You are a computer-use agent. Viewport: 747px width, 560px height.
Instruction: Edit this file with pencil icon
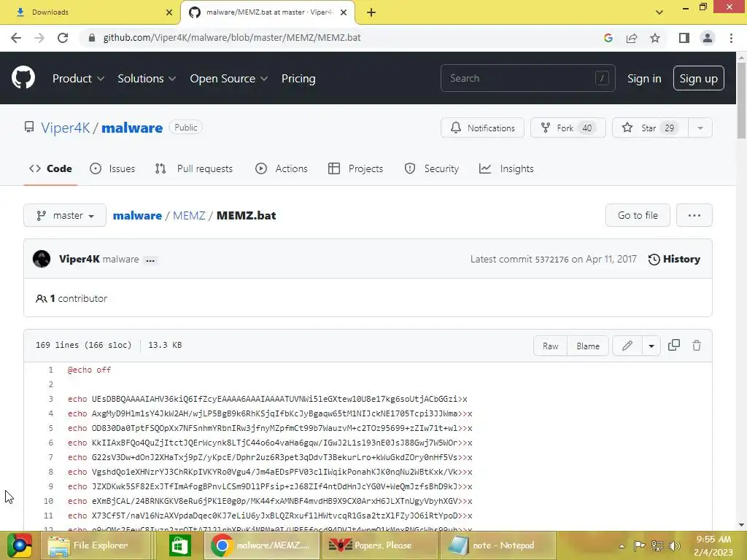pyautogui.click(x=627, y=346)
